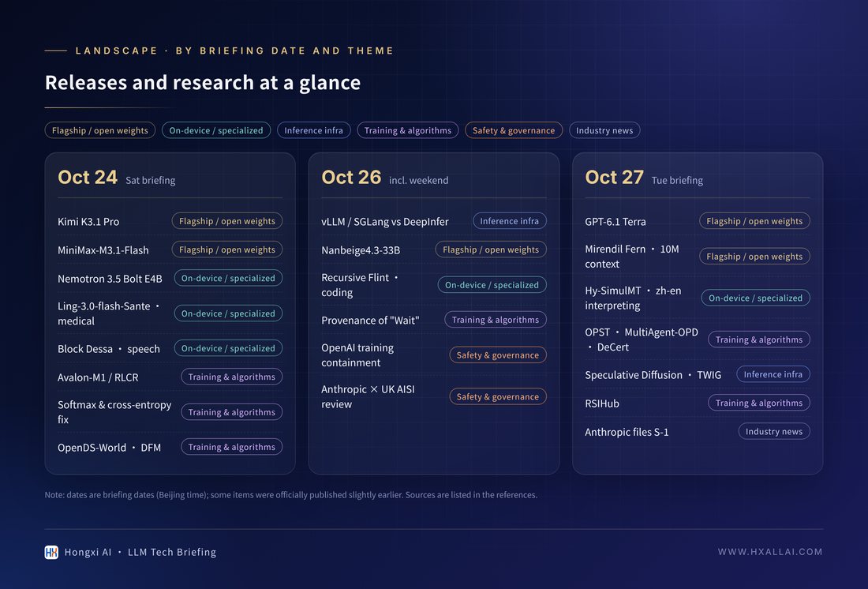Click the Hongxi AI logo icon

[x=51, y=552]
